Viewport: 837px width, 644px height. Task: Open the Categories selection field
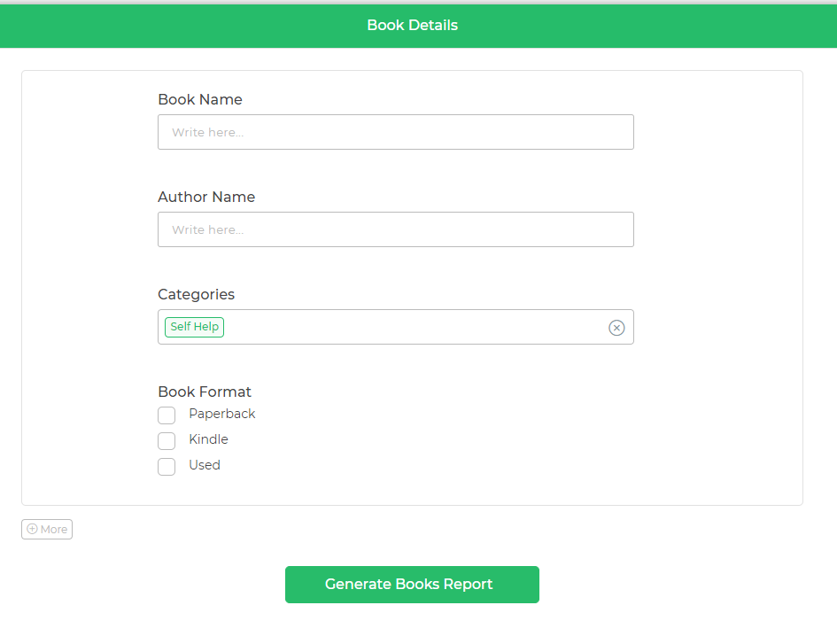tap(396, 327)
